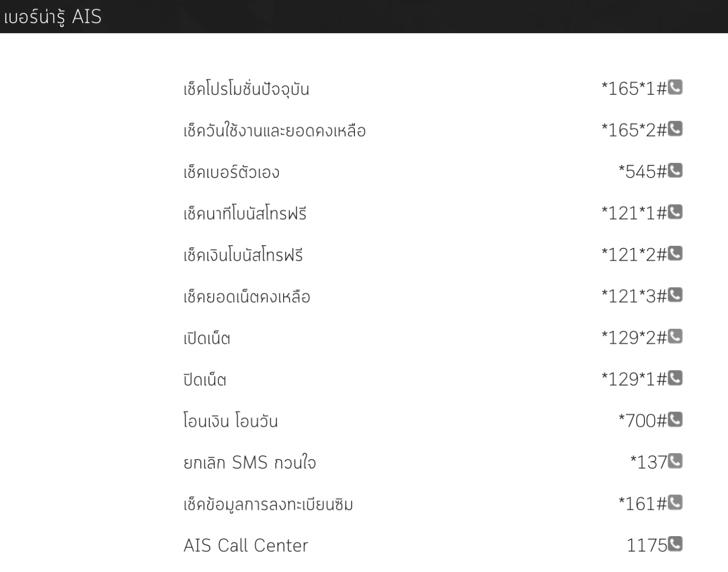Select the AIS Call Center row label
Screen dimensions: 728x572
(x=246, y=545)
